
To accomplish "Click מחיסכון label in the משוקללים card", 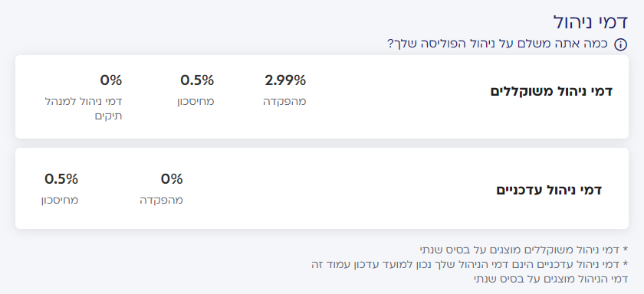I will pos(195,101).
